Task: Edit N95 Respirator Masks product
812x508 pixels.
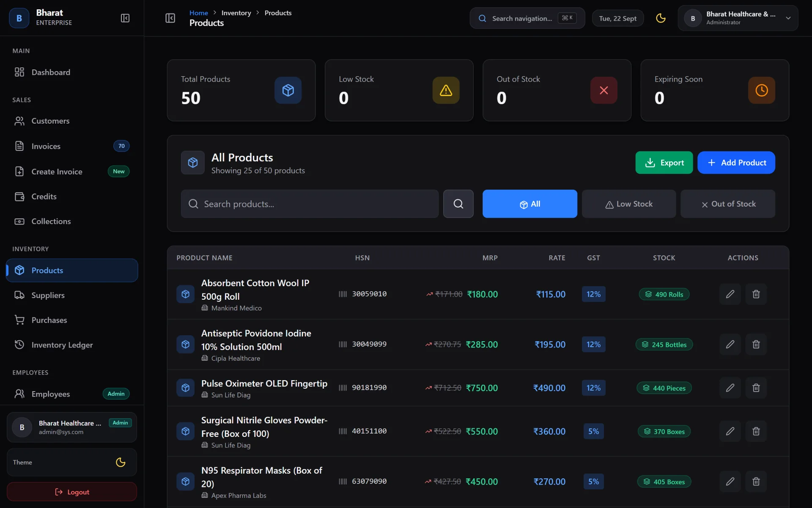Action: click(730, 482)
